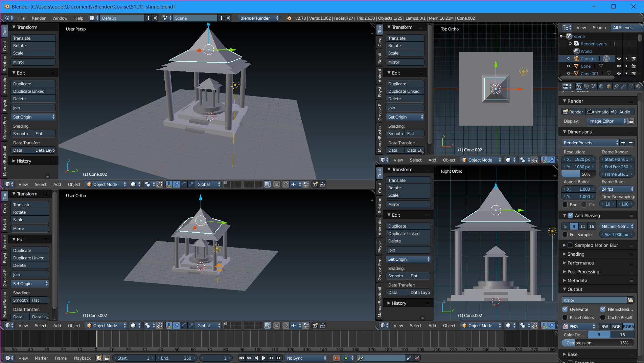Open the Display Image Editor dropdown
This screenshot has height=363, width=644.
click(607, 121)
